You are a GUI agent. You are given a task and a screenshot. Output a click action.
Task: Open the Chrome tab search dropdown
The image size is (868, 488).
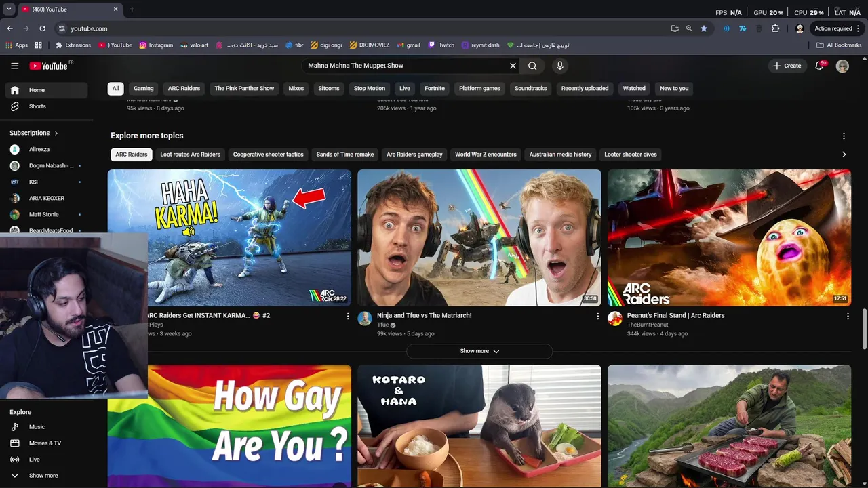(9, 9)
